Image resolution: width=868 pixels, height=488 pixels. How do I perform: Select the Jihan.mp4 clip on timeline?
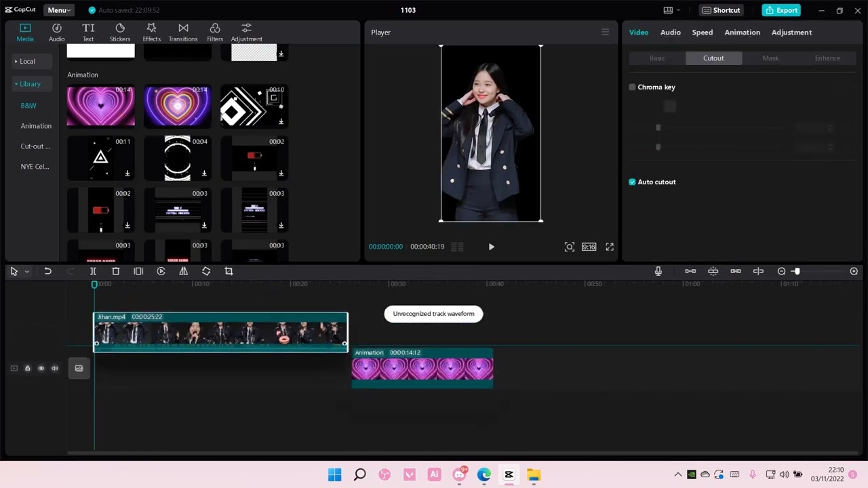click(x=220, y=332)
